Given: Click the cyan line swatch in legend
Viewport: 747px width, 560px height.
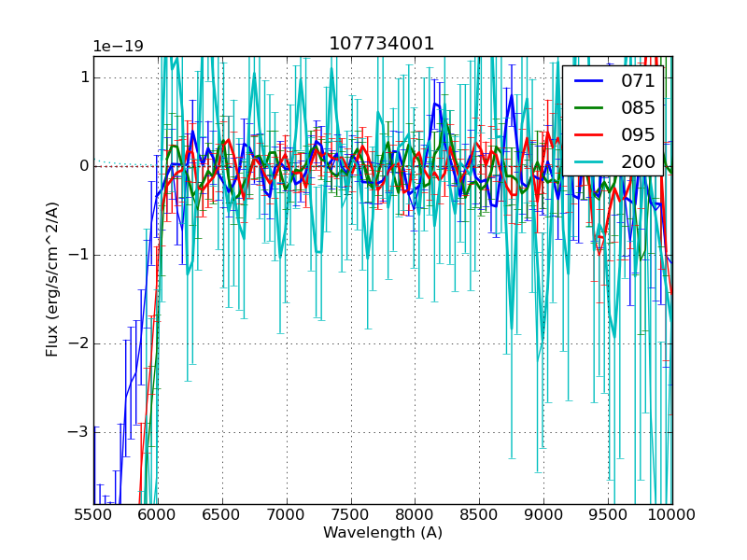Looking at the screenshot, I should 590,162.
